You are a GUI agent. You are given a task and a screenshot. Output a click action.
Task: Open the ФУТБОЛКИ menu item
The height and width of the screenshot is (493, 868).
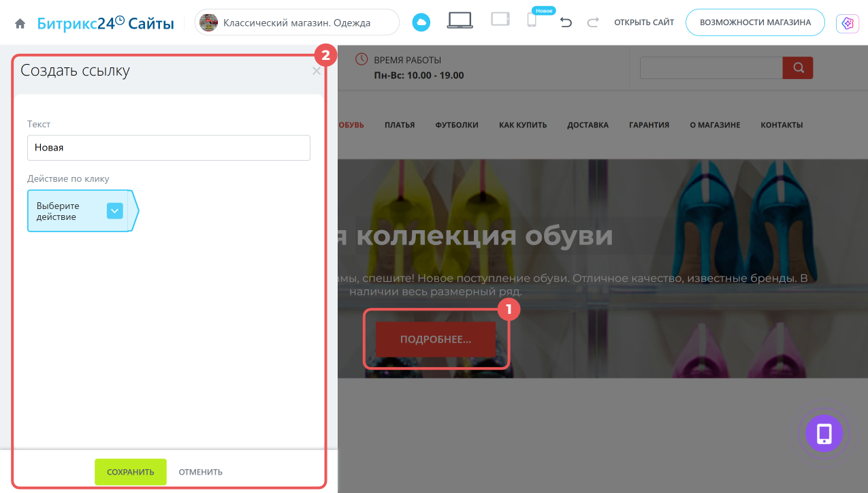click(457, 125)
